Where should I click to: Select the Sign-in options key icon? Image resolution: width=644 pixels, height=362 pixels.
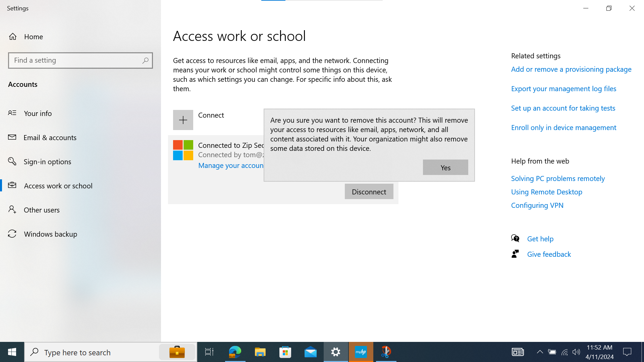pos(12,162)
